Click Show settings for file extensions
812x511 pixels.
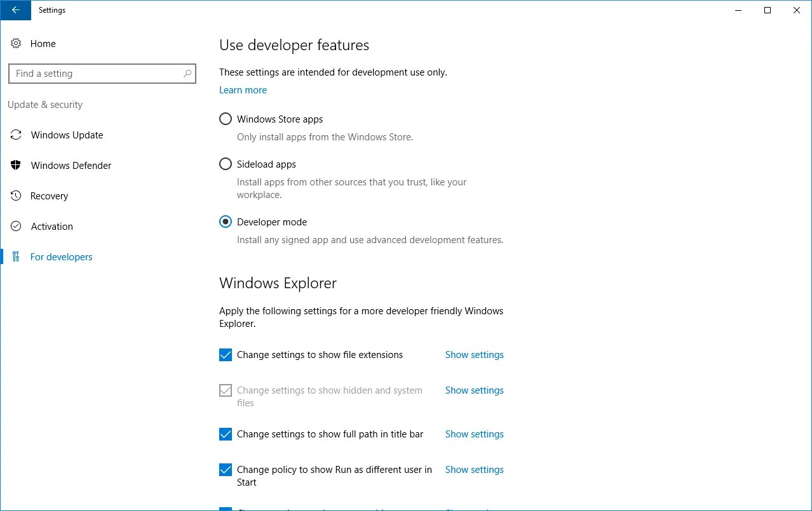(x=474, y=355)
